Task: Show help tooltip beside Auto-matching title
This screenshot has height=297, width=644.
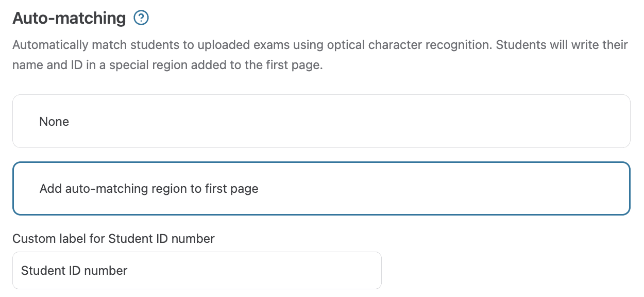Action: point(141,18)
